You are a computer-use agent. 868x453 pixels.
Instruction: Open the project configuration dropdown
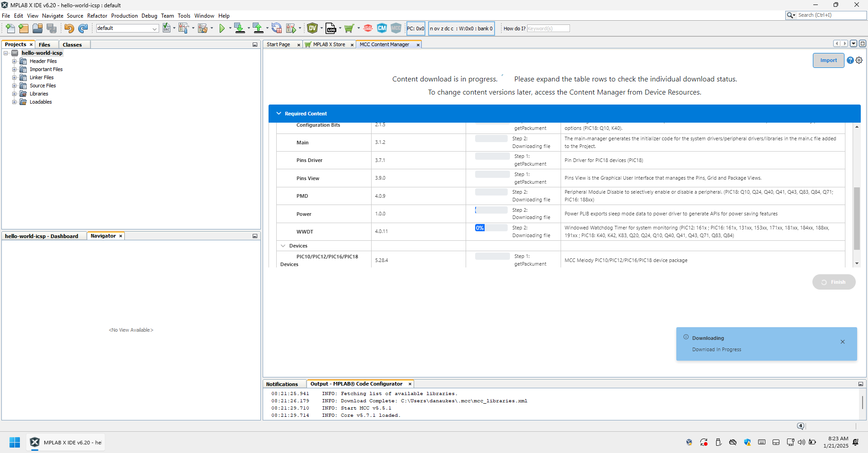click(127, 29)
